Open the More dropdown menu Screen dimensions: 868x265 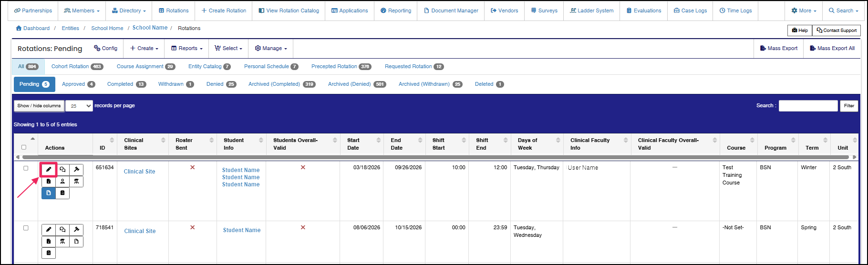pos(804,10)
